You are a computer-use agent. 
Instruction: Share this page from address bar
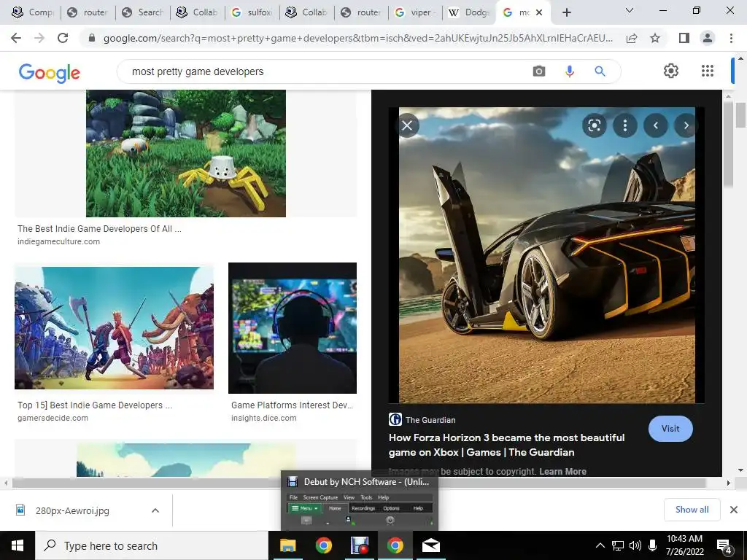632,38
